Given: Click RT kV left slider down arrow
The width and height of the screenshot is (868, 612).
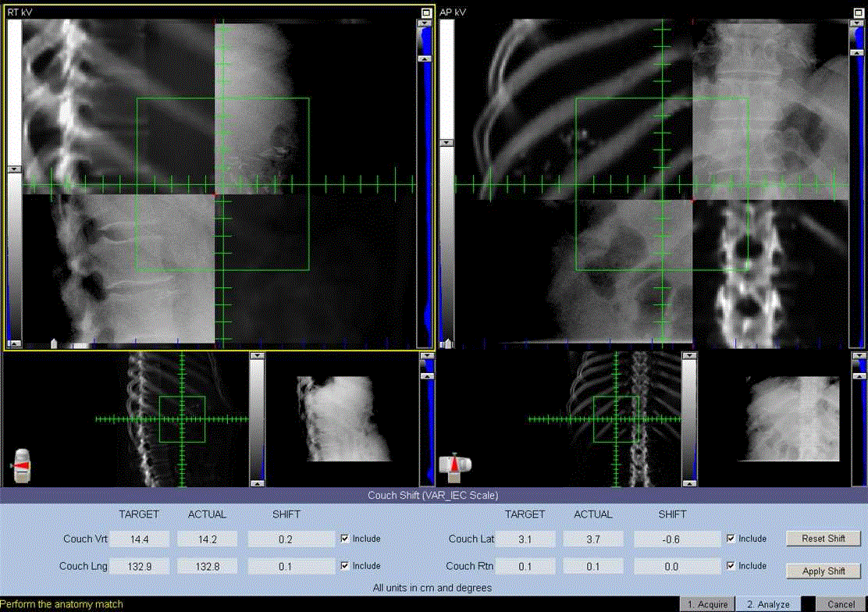Looking at the screenshot, I should (14, 169).
